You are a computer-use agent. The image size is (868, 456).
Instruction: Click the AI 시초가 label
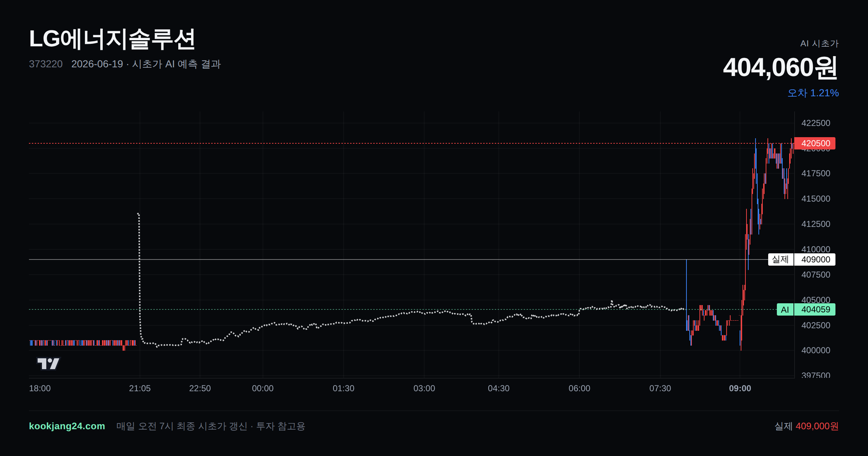pos(819,43)
